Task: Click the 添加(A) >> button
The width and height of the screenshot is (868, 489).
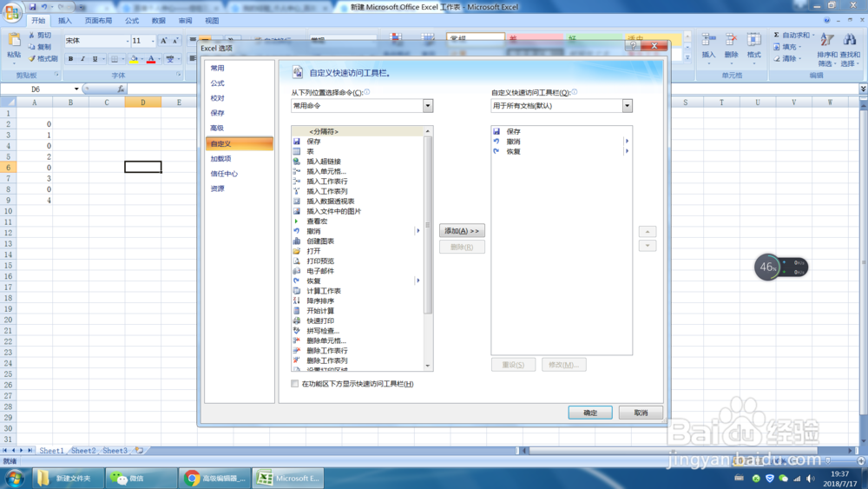Action: [x=462, y=231]
